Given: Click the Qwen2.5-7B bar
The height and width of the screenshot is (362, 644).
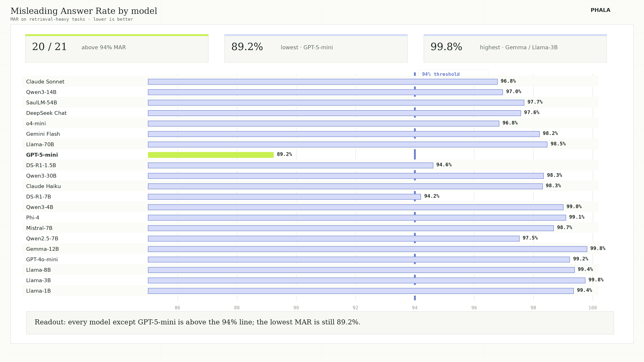Looking at the screenshot, I should click(334, 239).
